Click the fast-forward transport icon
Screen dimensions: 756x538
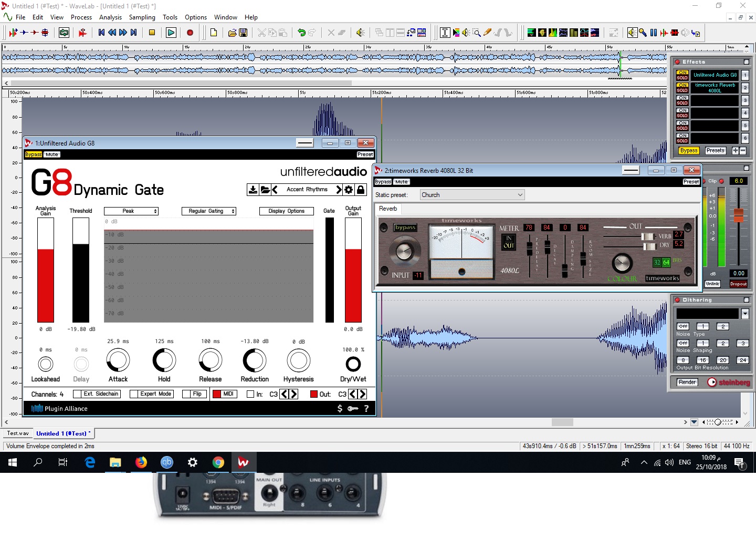123,33
